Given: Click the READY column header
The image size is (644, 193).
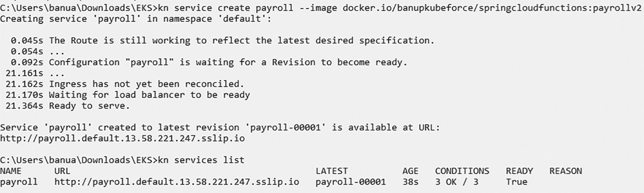Looking at the screenshot, I should [x=519, y=171].
